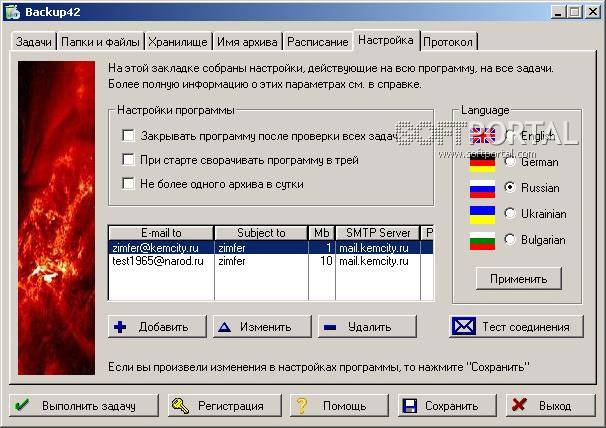Click the German flag icon
This screenshot has height=428, width=606.
click(x=482, y=162)
